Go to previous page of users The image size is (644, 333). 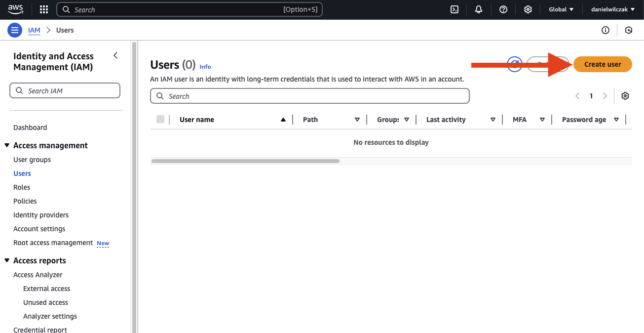577,96
